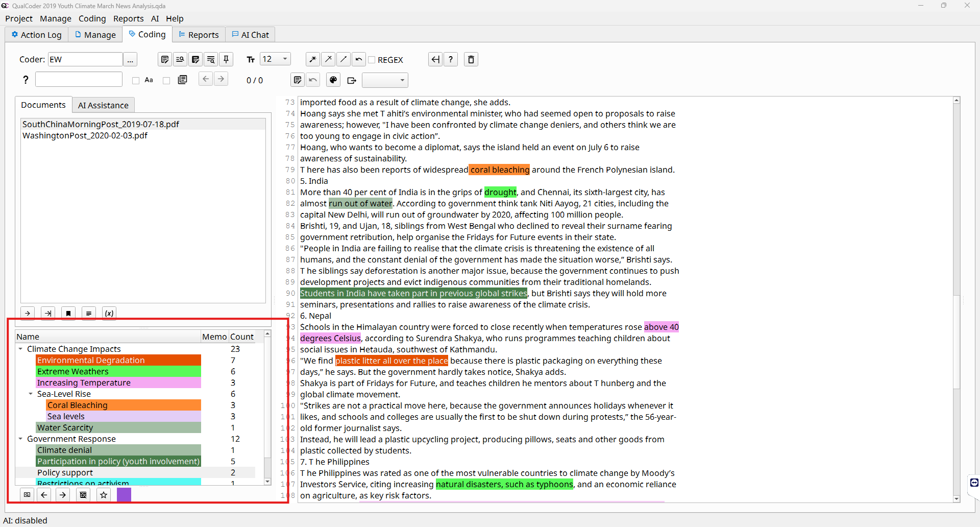
Task: Click the star icon below code tree
Action: (104, 495)
